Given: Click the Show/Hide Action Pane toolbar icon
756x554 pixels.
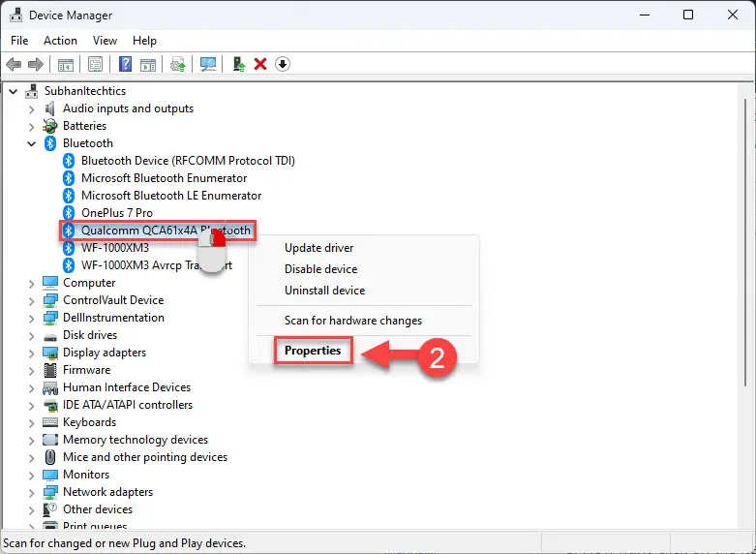Looking at the screenshot, I should (148, 64).
